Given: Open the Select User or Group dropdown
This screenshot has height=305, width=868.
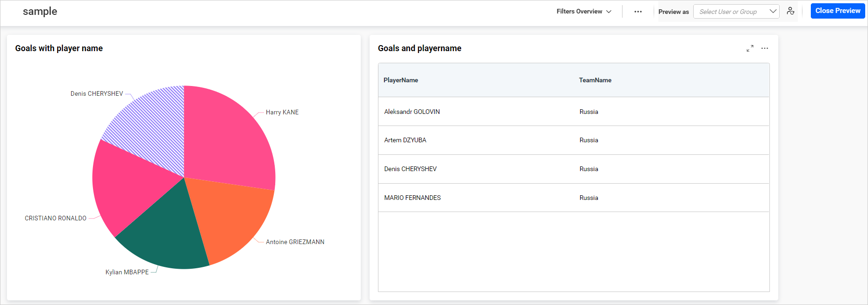Looking at the screenshot, I should pyautogui.click(x=736, y=12).
